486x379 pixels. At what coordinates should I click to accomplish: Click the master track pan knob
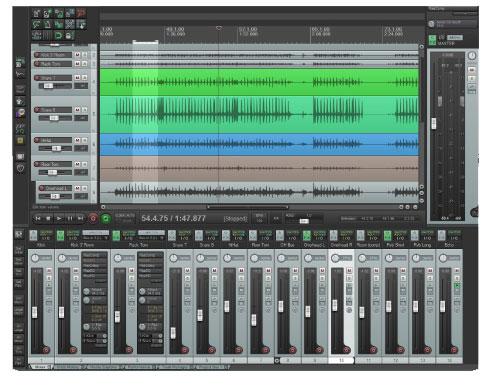coord(472,56)
